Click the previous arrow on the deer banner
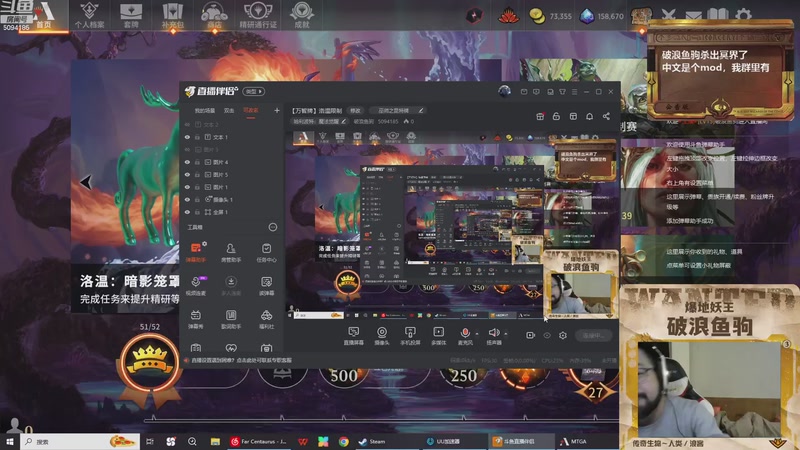Screen dimensions: 800x450 coord(86,182)
